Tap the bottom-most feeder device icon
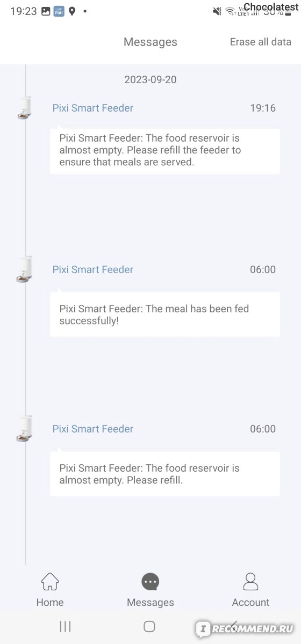 click(x=24, y=428)
